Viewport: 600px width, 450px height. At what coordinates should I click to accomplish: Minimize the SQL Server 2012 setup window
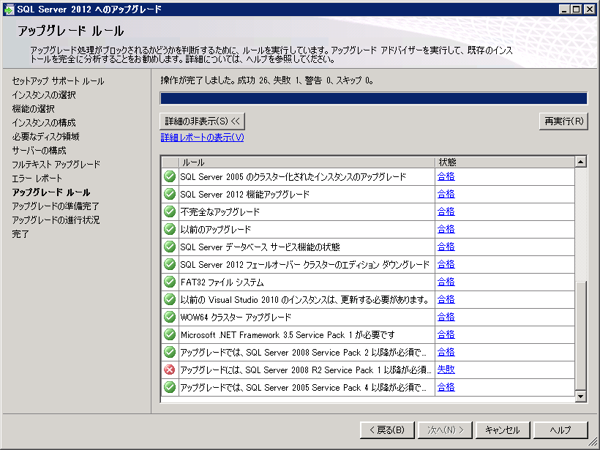(564, 9)
